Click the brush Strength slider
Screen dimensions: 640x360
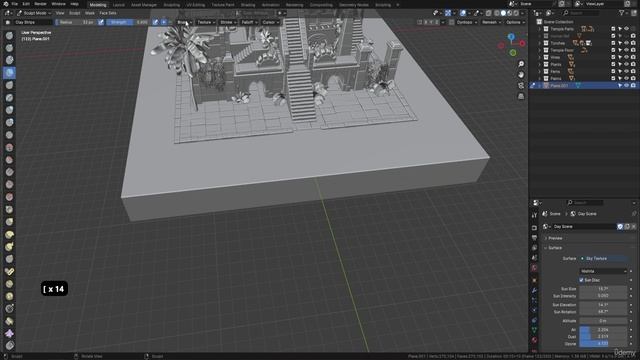pyautogui.click(x=128, y=22)
